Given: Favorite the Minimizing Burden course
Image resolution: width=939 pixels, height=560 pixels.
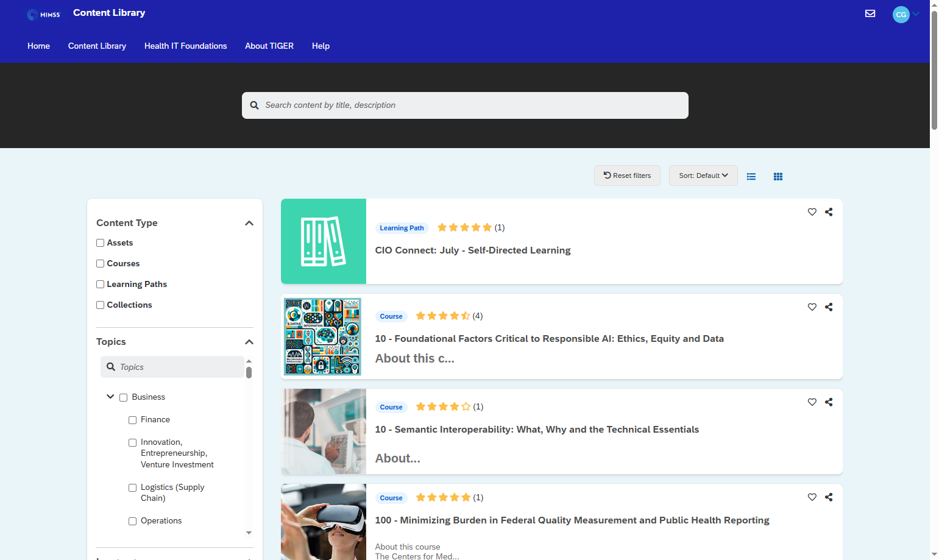Looking at the screenshot, I should [812, 497].
